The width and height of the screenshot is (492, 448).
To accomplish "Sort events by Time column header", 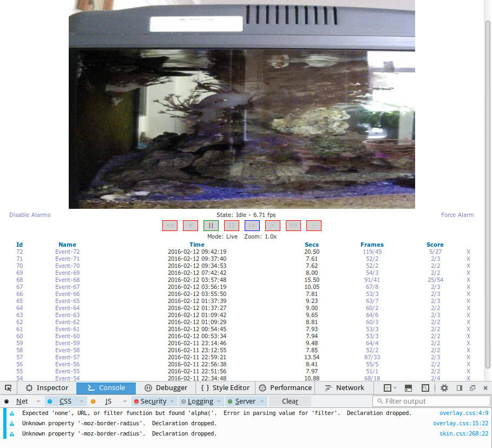I will (196, 245).
